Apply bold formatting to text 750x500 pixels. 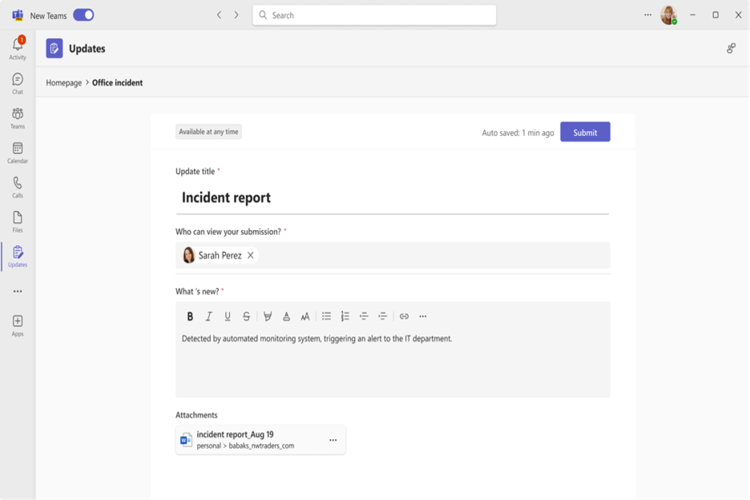(x=190, y=316)
